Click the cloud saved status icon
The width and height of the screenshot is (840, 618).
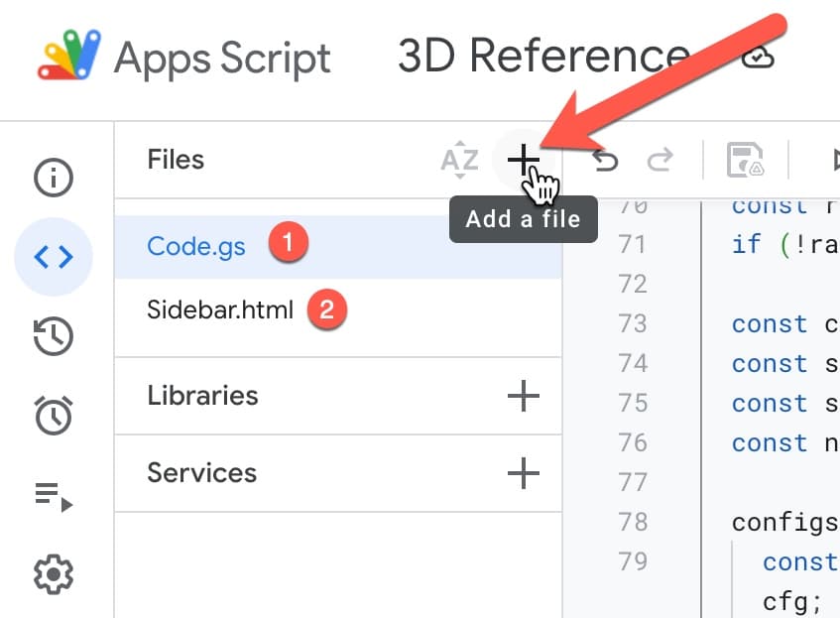point(758,57)
